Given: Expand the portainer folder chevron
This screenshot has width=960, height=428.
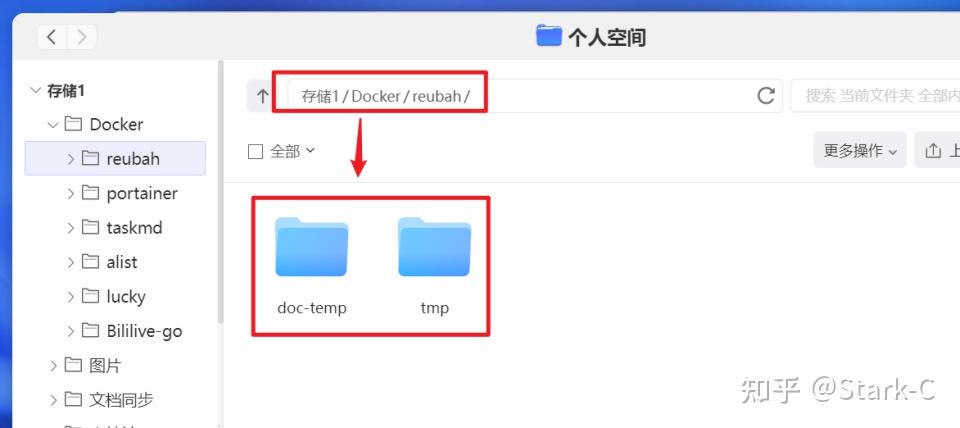Looking at the screenshot, I should pos(71,193).
